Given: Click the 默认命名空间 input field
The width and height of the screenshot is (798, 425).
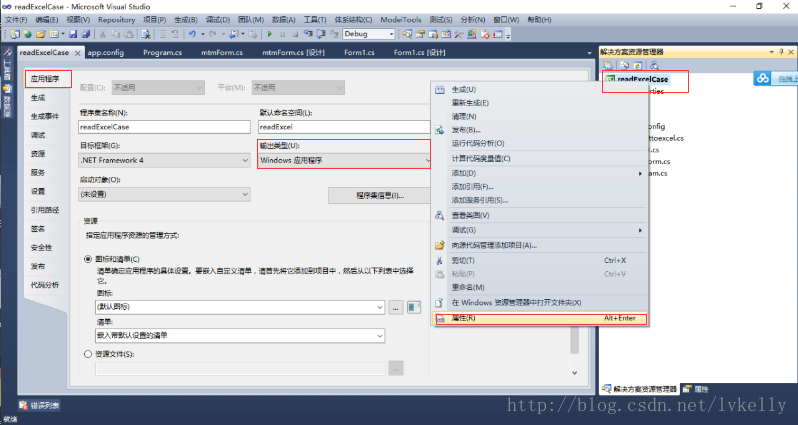Looking at the screenshot, I should [345, 127].
